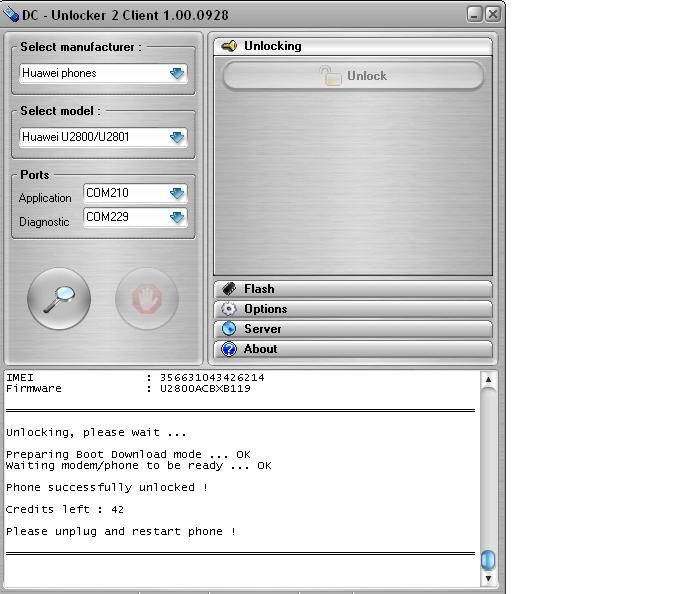Click the IMEI number 356631043426214

212,378
